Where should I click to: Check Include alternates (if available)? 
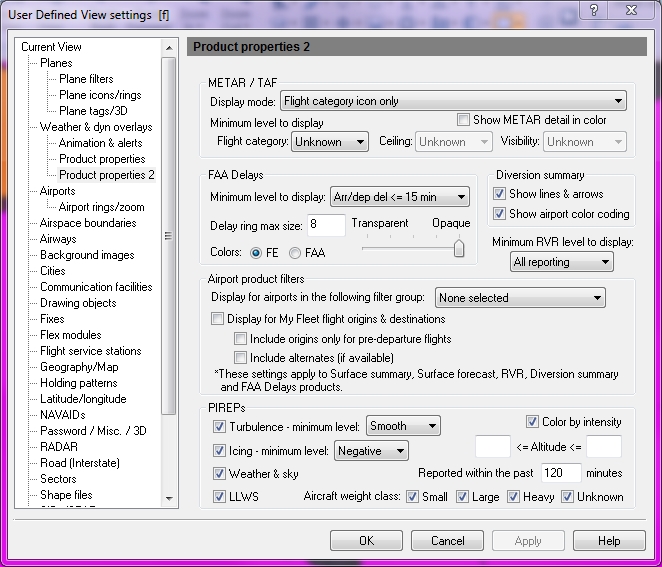point(240,358)
